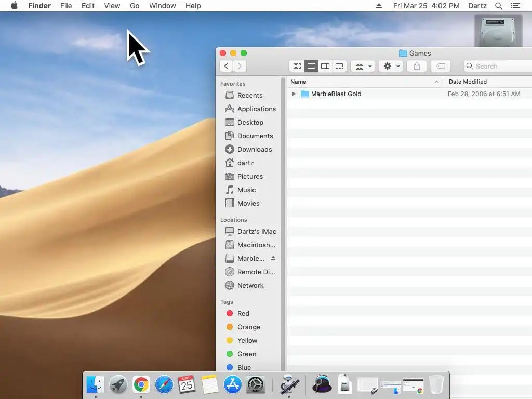Open Automator from the Dock
Image resolution: width=532 pixels, height=399 pixels.
[x=289, y=385]
